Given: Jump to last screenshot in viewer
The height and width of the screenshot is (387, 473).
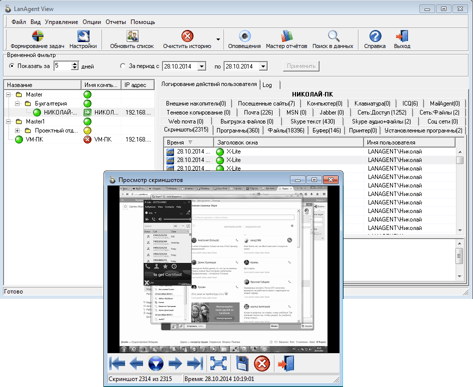Looking at the screenshot, I should click(x=195, y=363).
